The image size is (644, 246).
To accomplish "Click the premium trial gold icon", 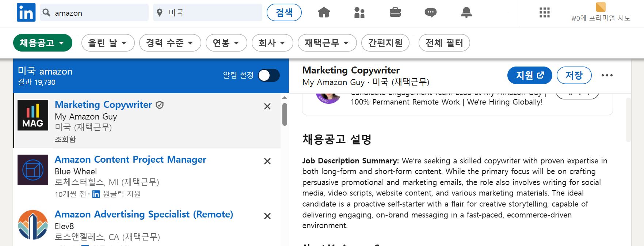I will click(601, 7).
